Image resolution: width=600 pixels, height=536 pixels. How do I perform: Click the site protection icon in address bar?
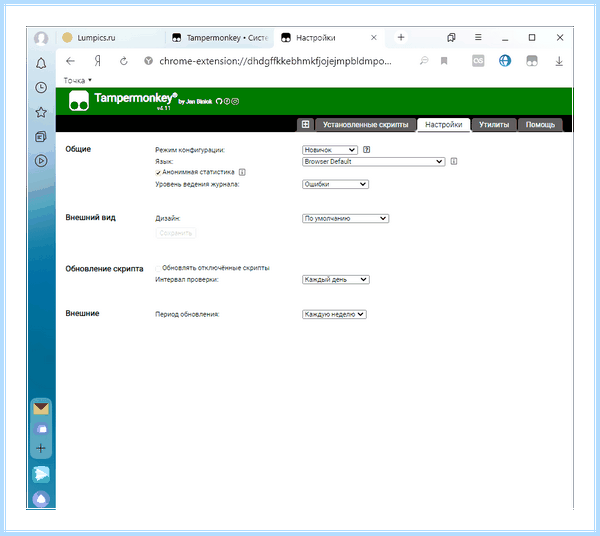148,61
